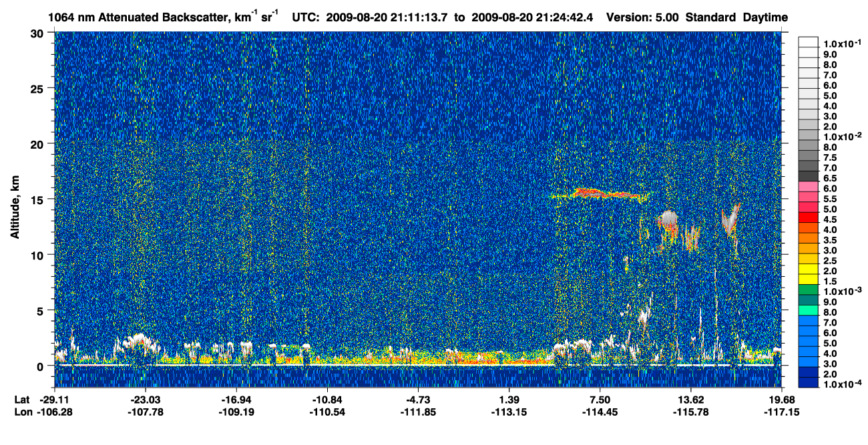The image size is (868, 445).
Task: Click latitude value 7.50
Action: tap(600, 399)
